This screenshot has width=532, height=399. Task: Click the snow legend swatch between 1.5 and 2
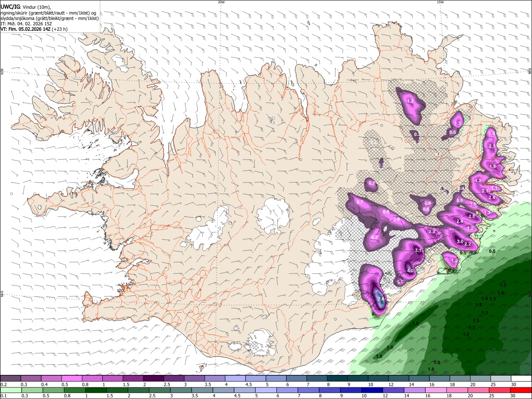click(x=133, y=379)
